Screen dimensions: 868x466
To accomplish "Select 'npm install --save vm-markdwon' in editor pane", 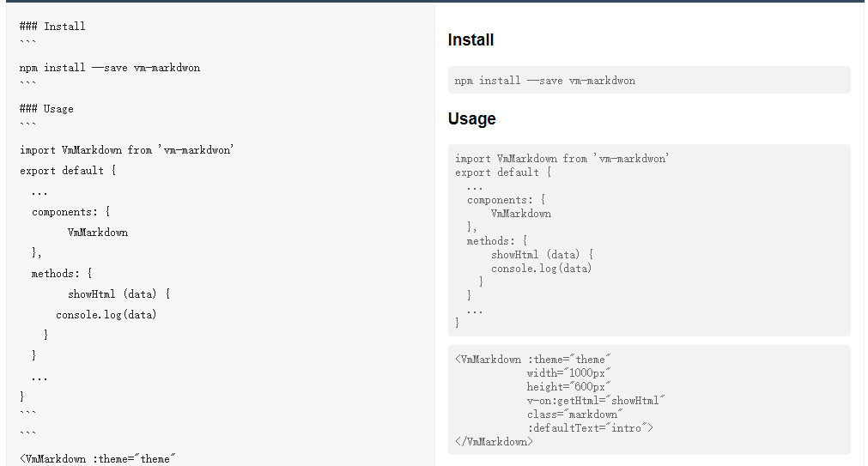I will pyautogui.click(x=110, y=68).
